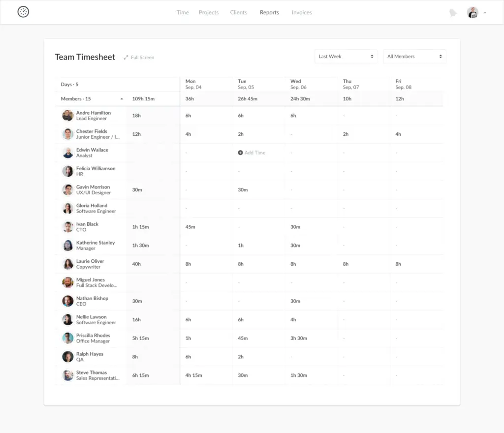Click Laurie Oliver's profile avatar

(67, 264)
